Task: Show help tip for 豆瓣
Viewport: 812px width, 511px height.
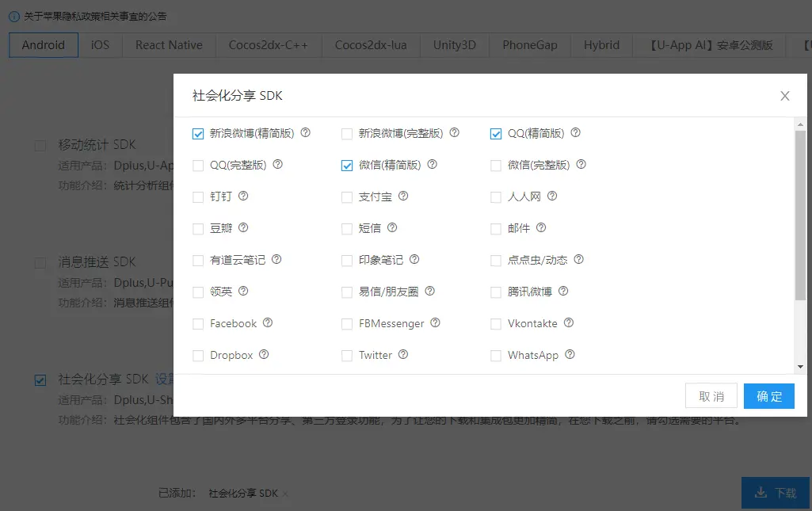Action: tap(243, 227)
